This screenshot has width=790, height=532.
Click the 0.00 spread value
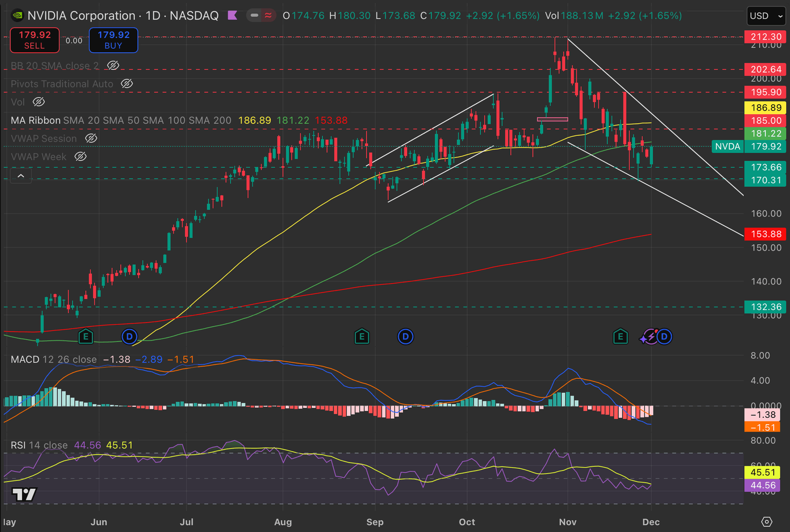click(74, 41)
